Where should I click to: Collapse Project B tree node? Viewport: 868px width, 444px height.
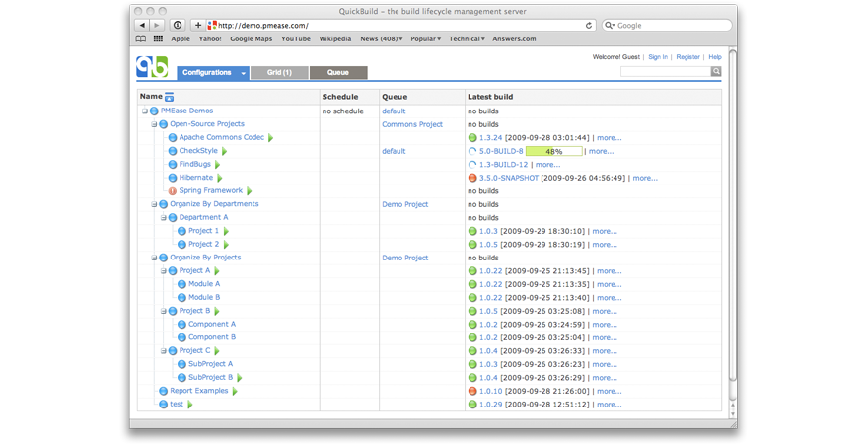point(164,311)
